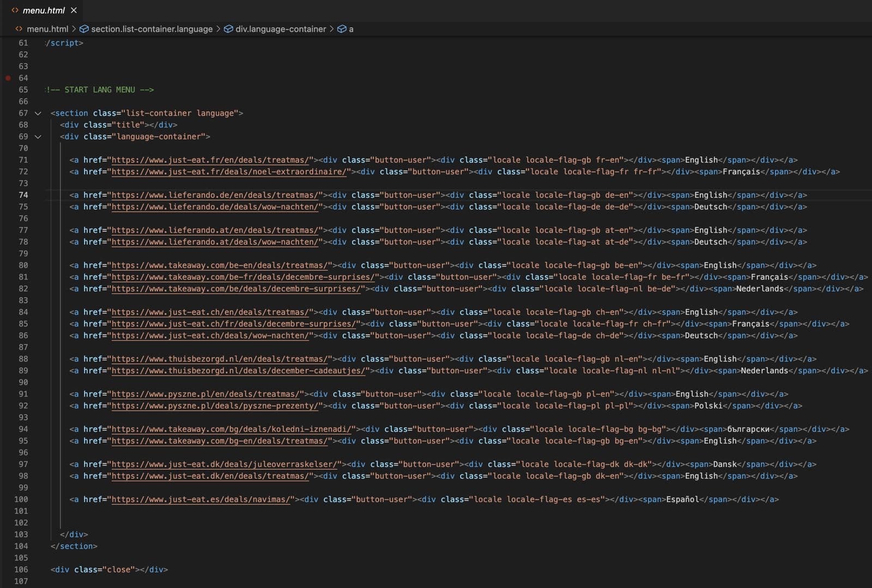Open section.list-container.language breadcrumb
Screen dimensions: 872x588
click(x=152, y=29)
